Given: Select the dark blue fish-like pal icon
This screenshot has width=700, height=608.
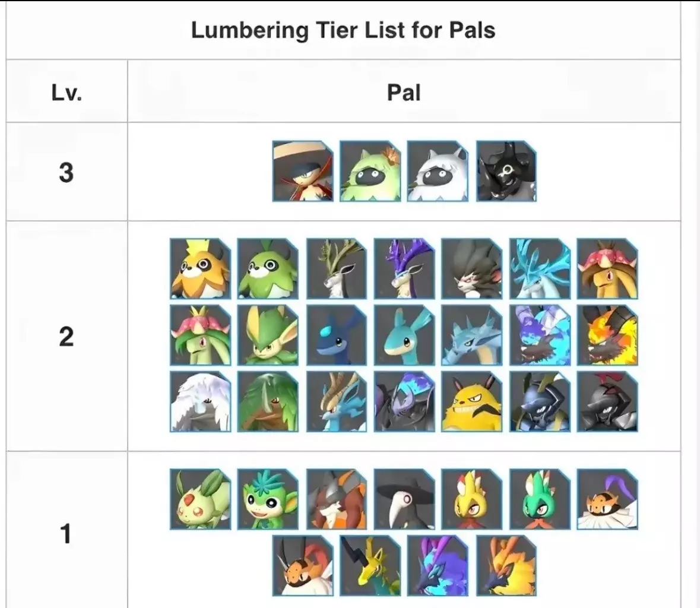Looking at the screenshot, I should [337, 335].
